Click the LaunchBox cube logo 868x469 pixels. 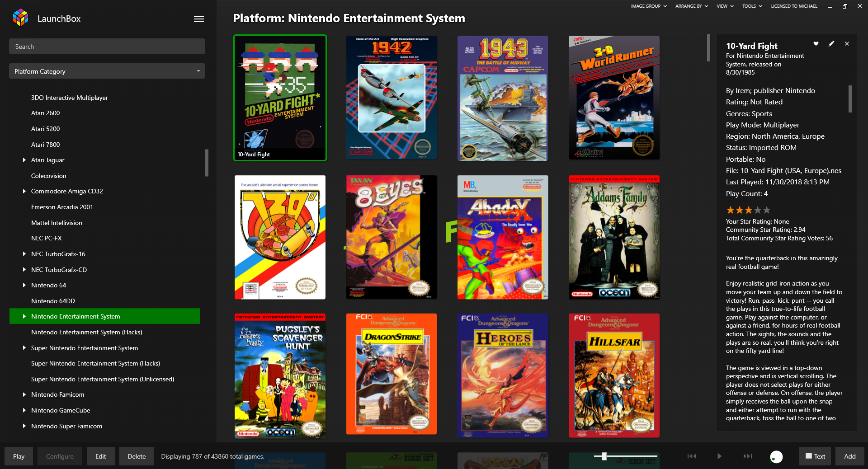21,18
